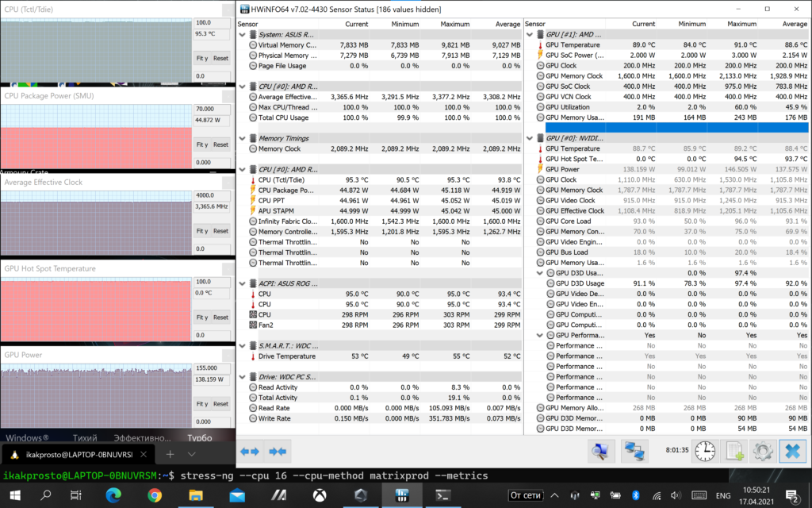Open File Explorer from the taskbar
Screen dimensions: 812x508
pos(196,495)
